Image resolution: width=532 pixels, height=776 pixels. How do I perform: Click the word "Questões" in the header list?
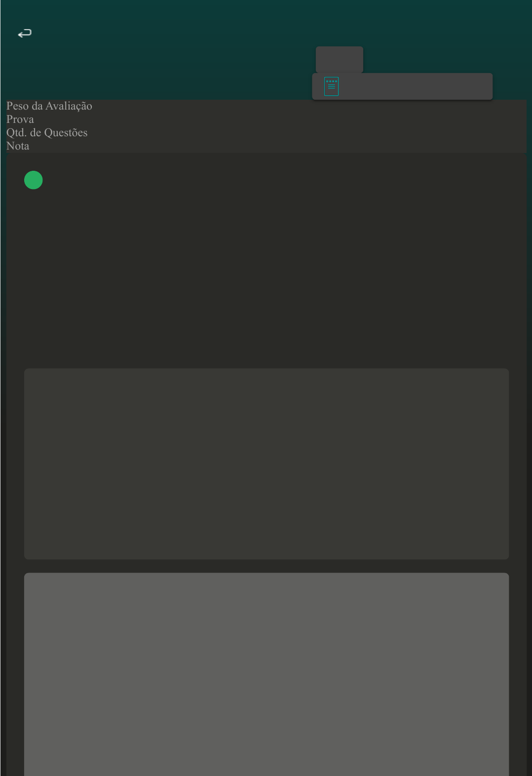point(66,133)
